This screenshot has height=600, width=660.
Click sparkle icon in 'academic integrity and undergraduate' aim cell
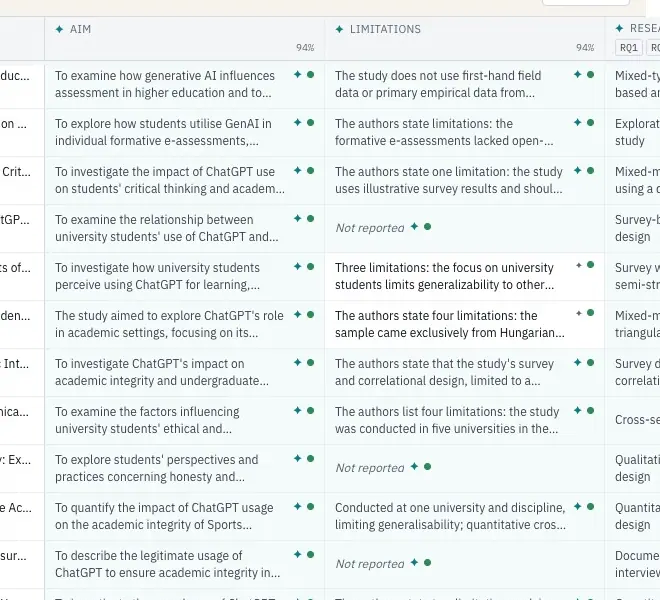[x=298, y=363]
